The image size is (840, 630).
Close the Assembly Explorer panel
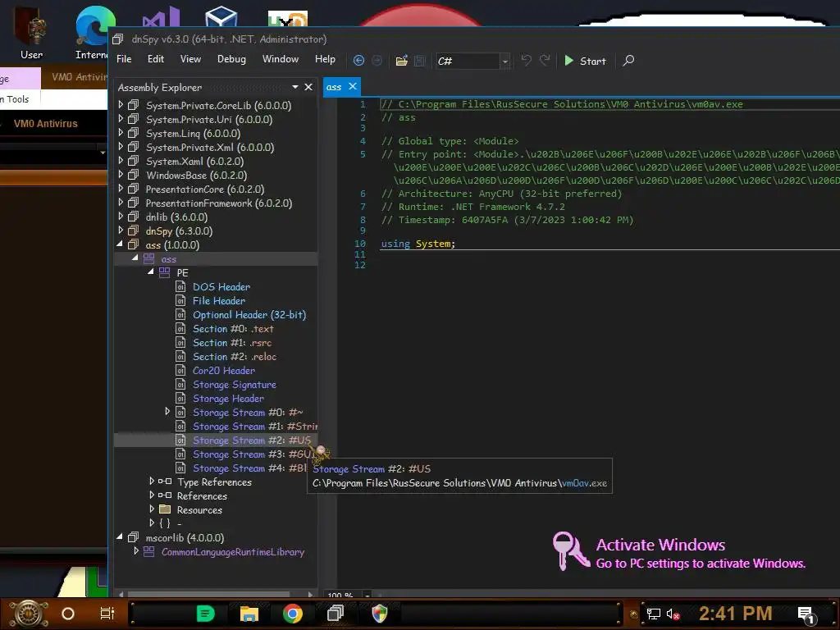[x=308, y=87]
